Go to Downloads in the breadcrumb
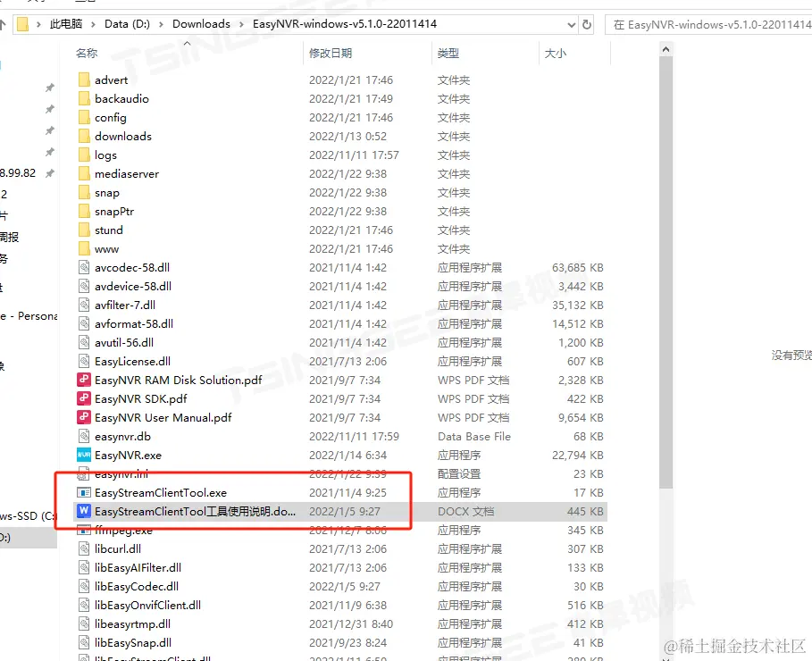812x661 pixels. (x=201, y=24)
